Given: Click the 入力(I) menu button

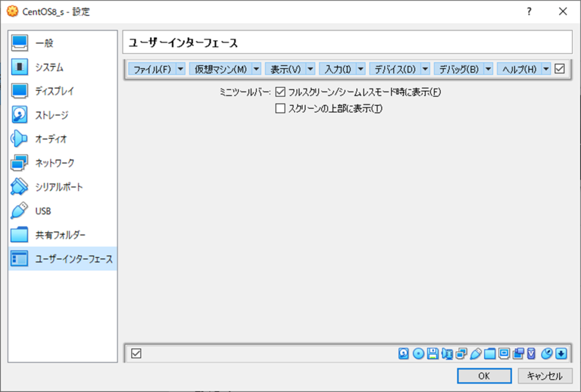Looking at the screenshot, I should (x=338, y=69).
